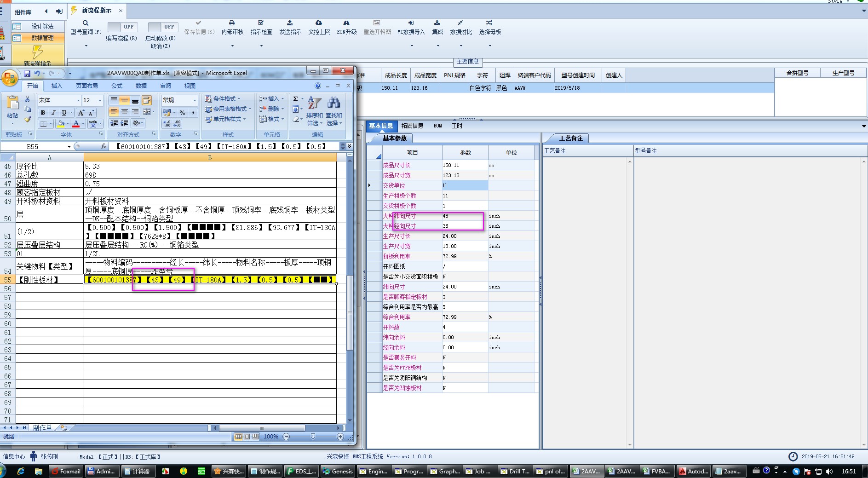
Task: Align cell text to center horizontally
Action: [x=125, y=112]
